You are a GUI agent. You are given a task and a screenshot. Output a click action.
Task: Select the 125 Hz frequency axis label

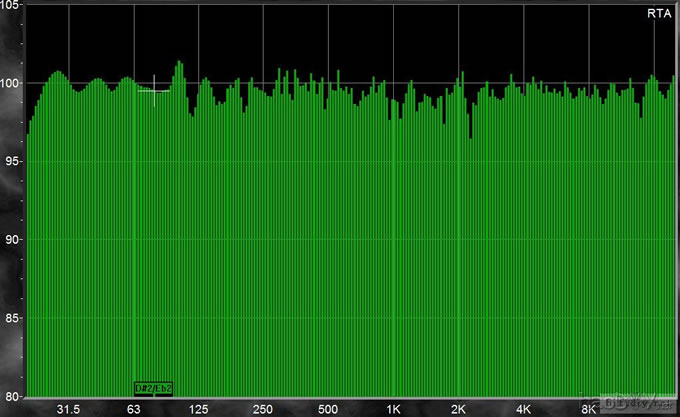198,408
